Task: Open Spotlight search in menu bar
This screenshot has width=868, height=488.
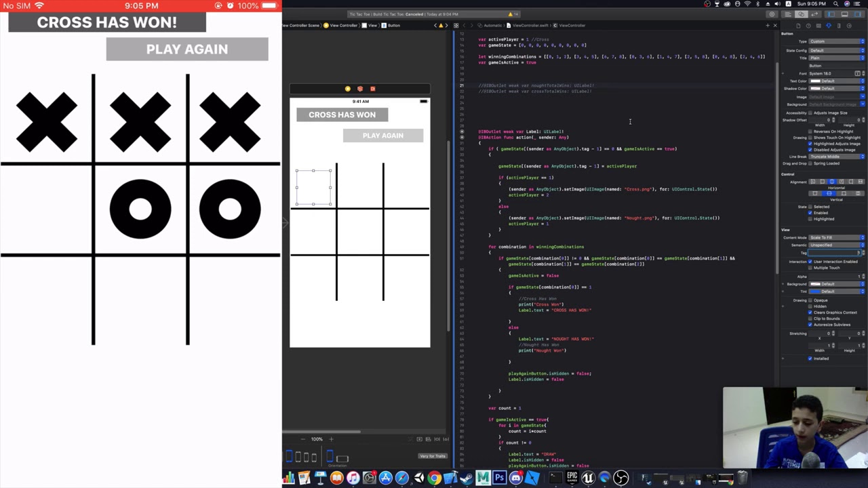Action: (836, 3)
